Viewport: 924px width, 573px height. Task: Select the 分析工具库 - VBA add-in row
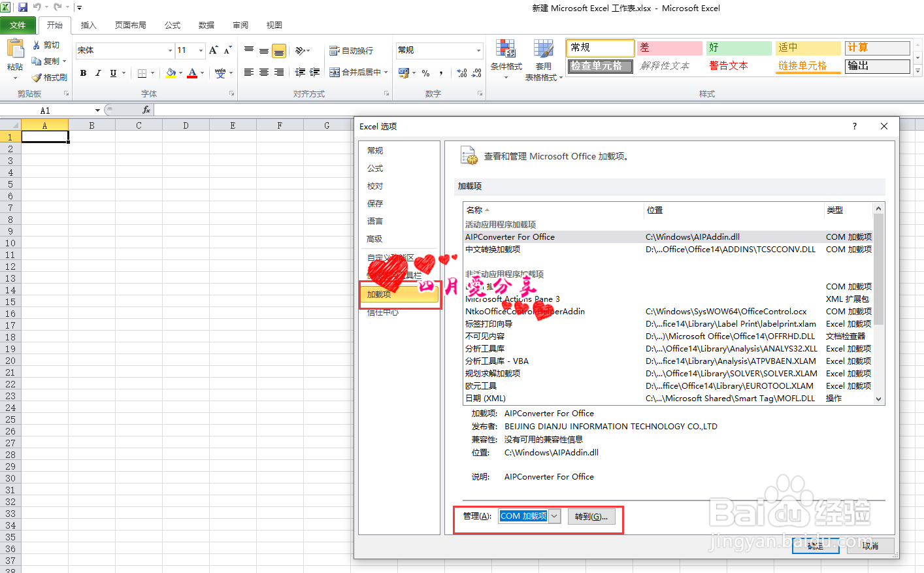[x=668, y=361]
